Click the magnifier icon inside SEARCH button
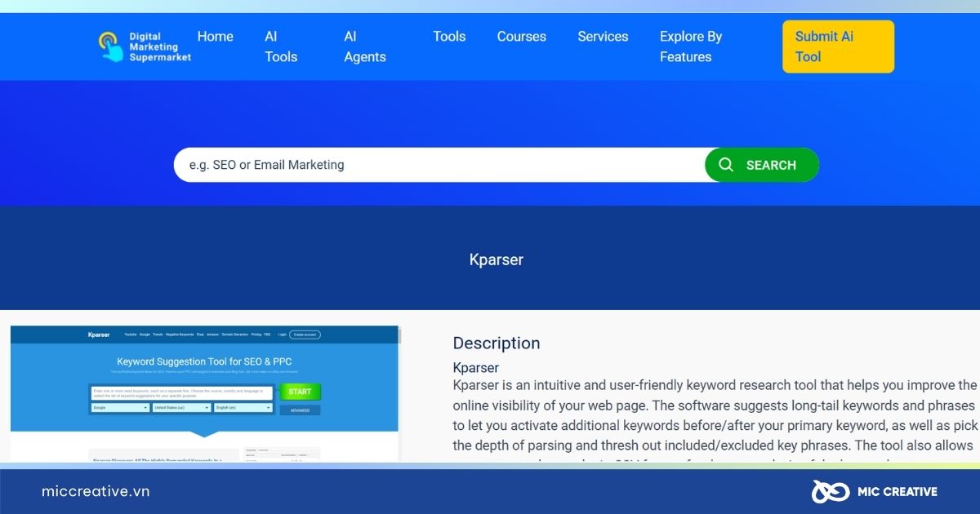 (726, 164)
